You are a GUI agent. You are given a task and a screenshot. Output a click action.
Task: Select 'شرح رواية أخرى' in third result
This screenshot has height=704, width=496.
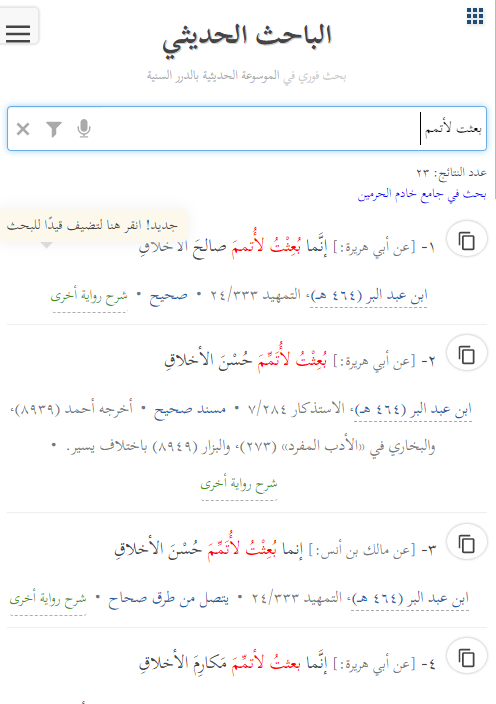[48, 599]
